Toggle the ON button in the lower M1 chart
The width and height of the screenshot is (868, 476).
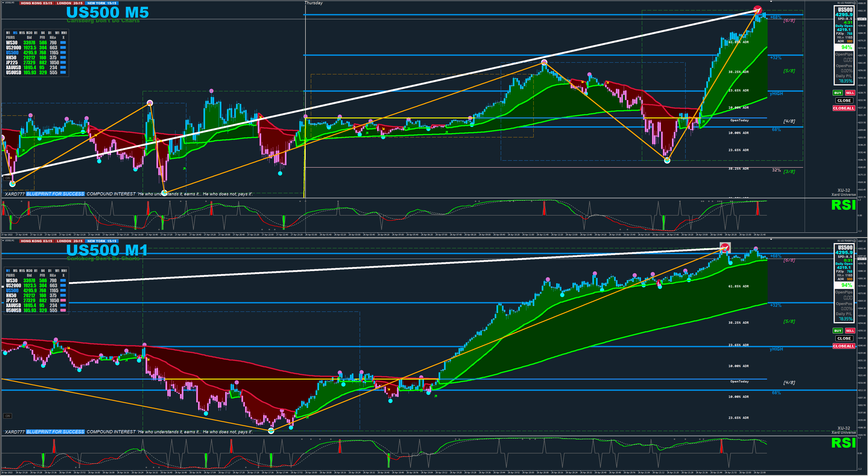click(8, 416)
